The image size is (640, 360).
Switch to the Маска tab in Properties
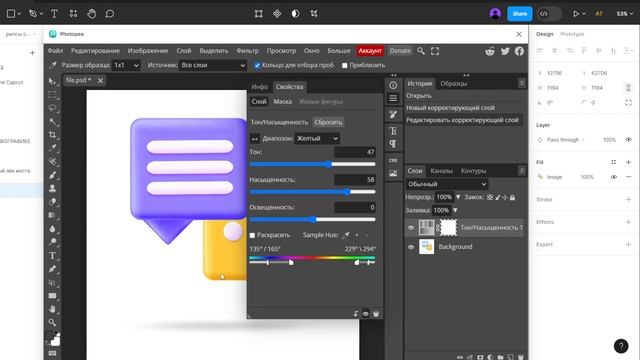point(282,102)
